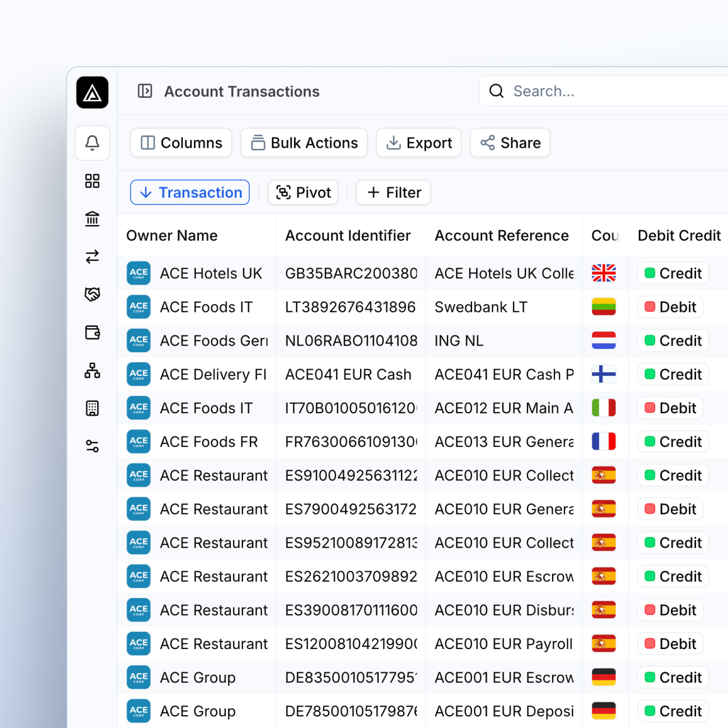Image resolution: width=728 pixels, height=728 pixels.
Task: Click the notifications bell icon
Action: [92, 143]
